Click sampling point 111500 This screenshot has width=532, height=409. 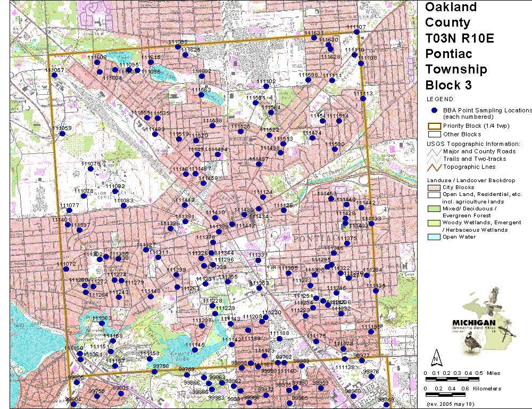pyautogui.click(x=335, y=149)
